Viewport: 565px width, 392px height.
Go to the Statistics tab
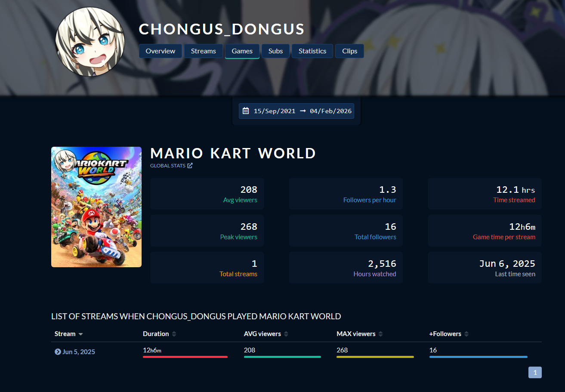tap(312, 51)
